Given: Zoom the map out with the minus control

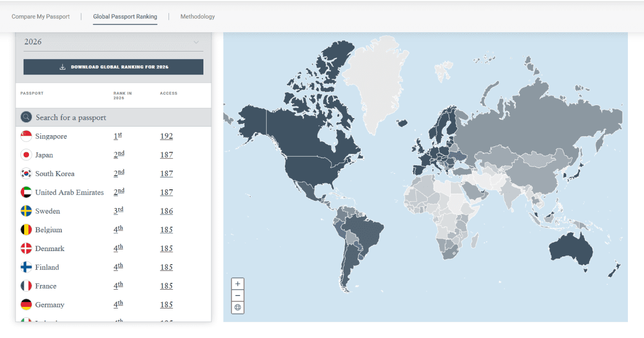Looking at the screenshot, I should click(237, 295).
